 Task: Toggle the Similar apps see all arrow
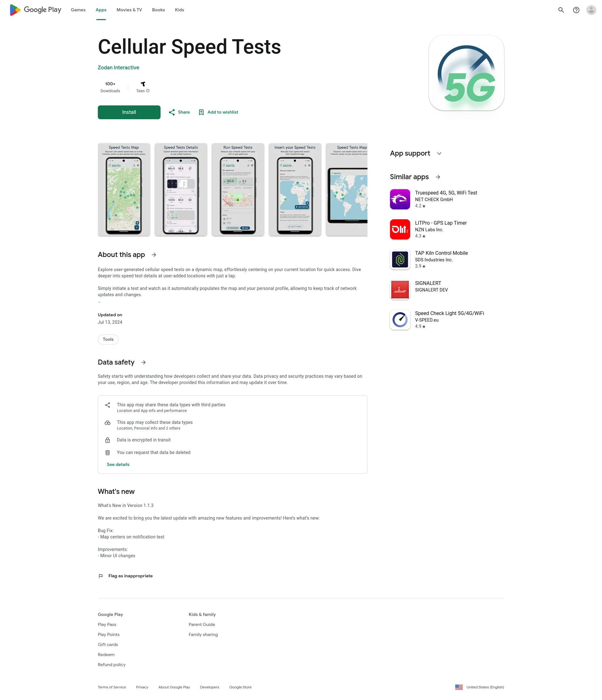point(438,177)
